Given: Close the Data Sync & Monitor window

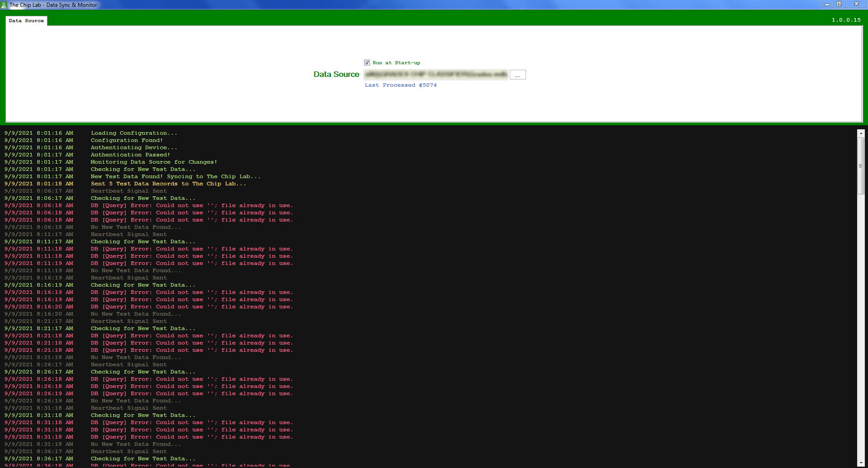Looking at the screenshot, I should (856, 4).
